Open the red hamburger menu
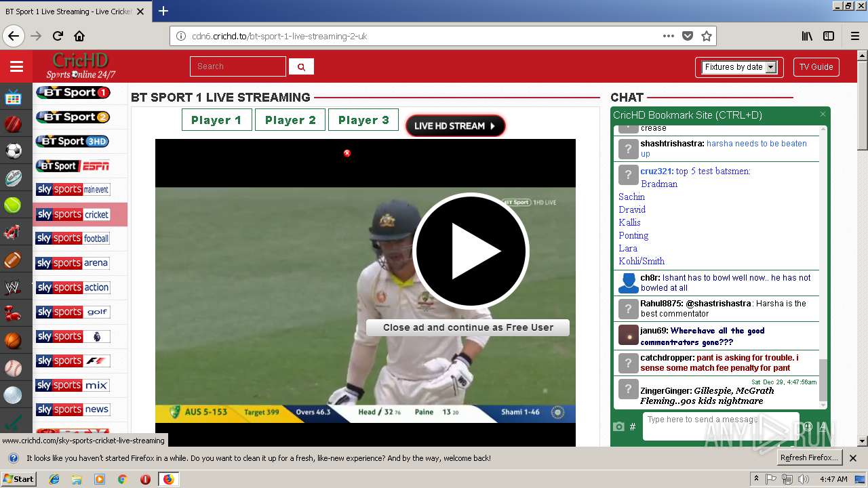Viewport: 868px width, 488px height. (16, 66)
